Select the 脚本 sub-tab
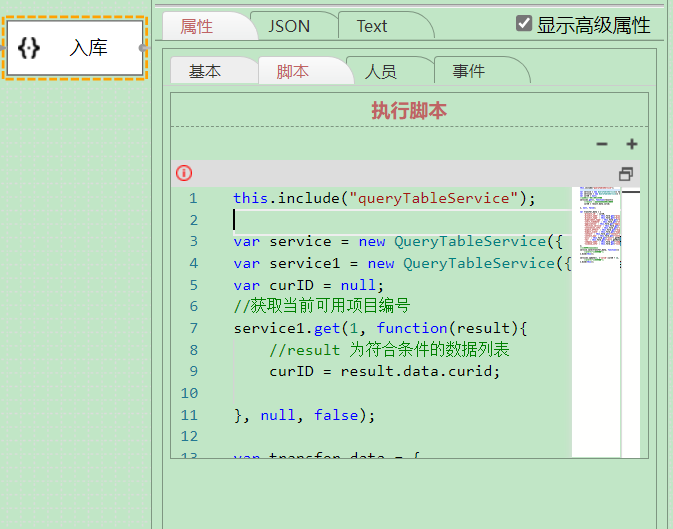673x529 pixels. pos(293,71)
